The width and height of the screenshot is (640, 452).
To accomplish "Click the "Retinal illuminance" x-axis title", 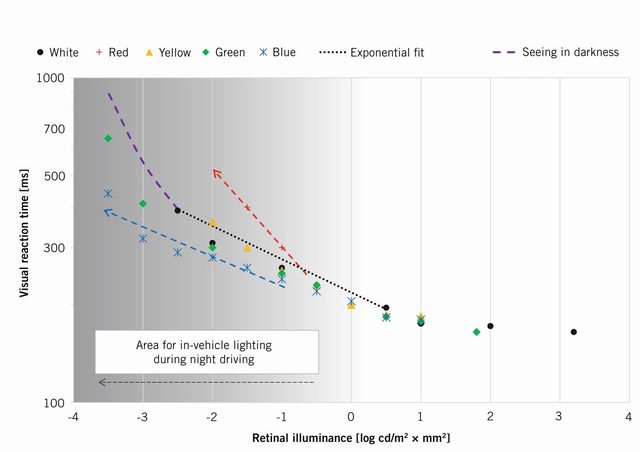I will [351, 438].
